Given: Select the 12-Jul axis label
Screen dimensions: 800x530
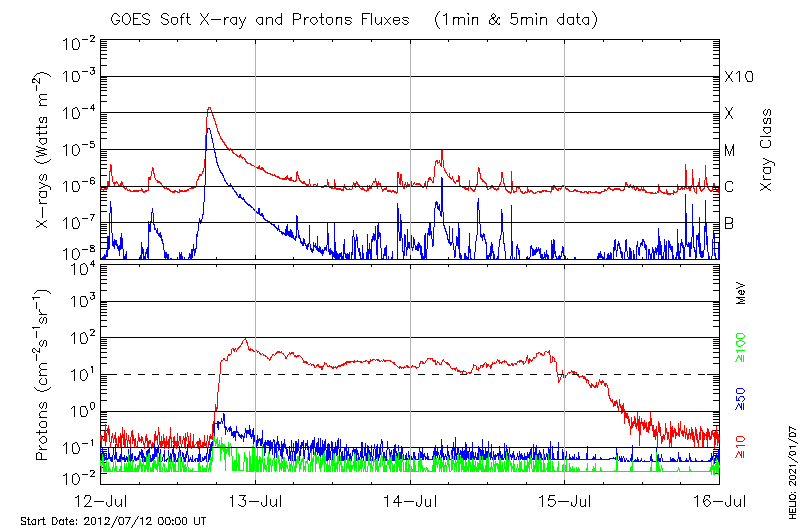Looking at the screenshot, I should 101,500.
